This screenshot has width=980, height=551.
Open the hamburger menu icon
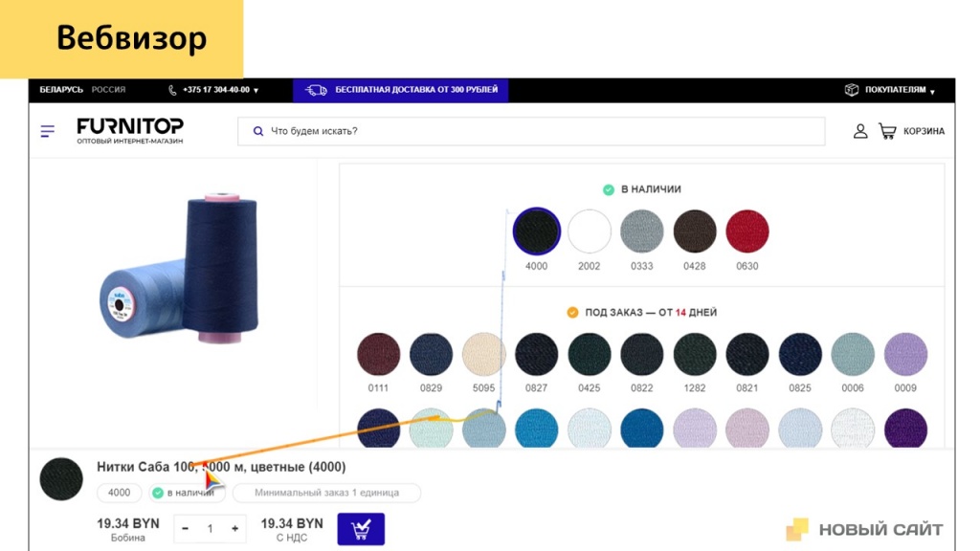47,131
